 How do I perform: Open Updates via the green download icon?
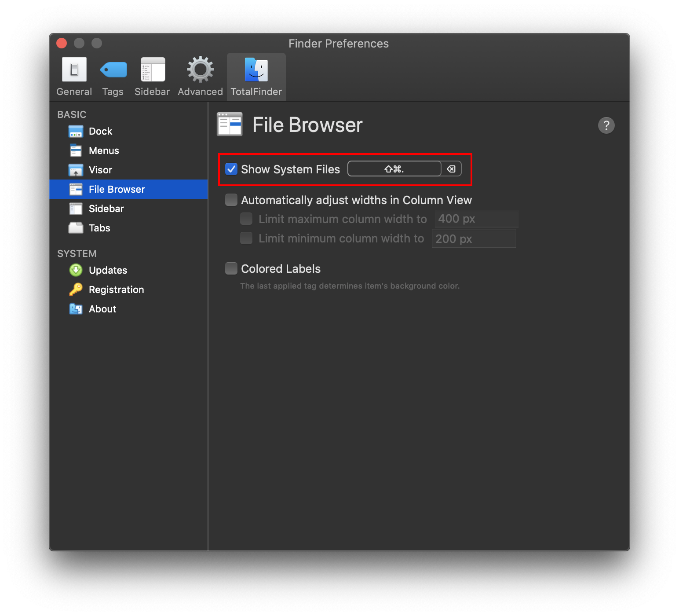76,270
